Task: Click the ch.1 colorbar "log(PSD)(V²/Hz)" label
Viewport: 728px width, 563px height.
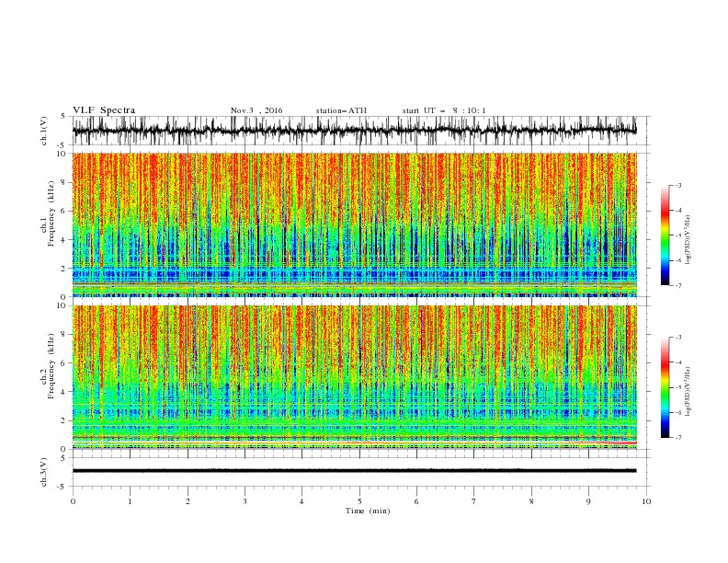Action: pyautogui.click(x=688, y=240)
